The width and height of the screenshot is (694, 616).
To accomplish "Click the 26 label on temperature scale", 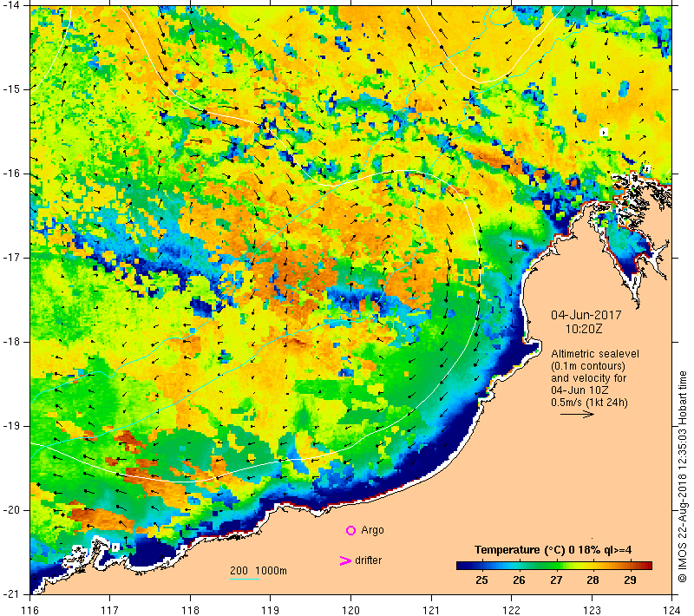I will point(519,580).
